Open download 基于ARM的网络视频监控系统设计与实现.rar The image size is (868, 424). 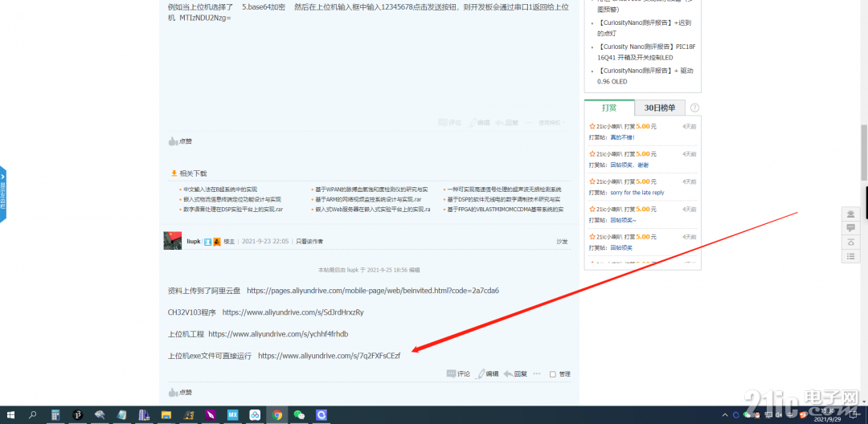pyautogui.click(x=368, y=200)
